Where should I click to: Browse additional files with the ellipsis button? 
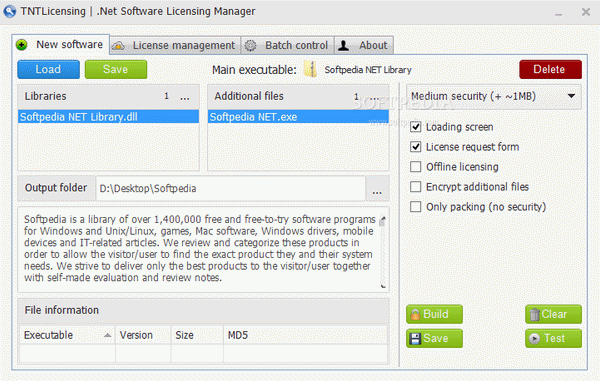point(375,97)
